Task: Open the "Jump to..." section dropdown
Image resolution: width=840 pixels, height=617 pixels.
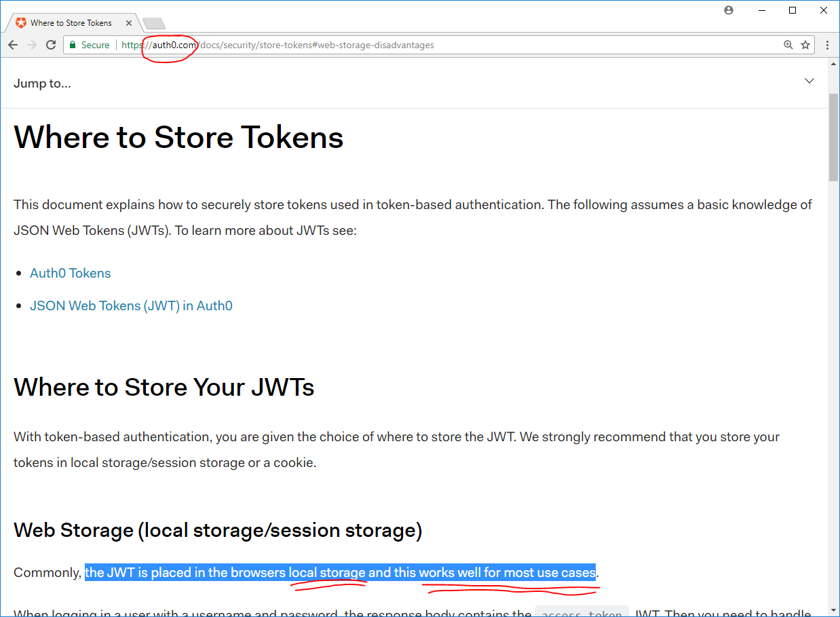Action: [x=42, y=83]
